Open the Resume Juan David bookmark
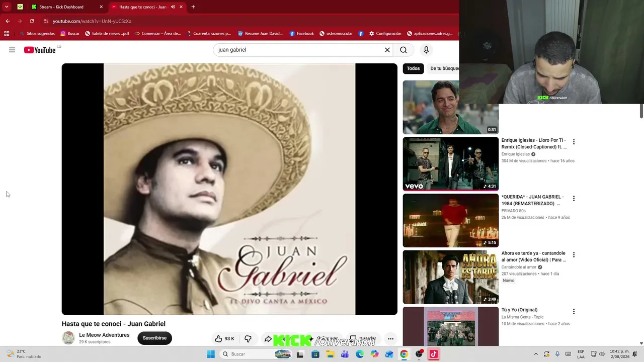The image size is (644, 362). click(260, 34)
